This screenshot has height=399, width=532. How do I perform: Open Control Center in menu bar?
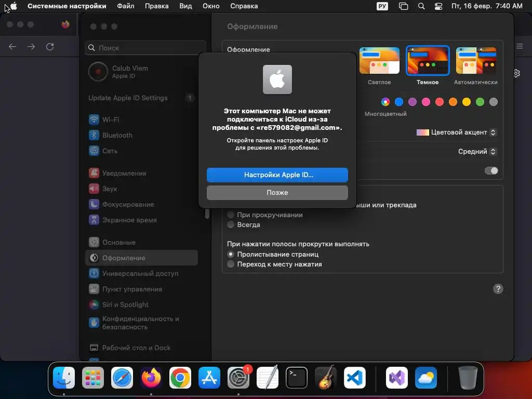tap(438, 6)
